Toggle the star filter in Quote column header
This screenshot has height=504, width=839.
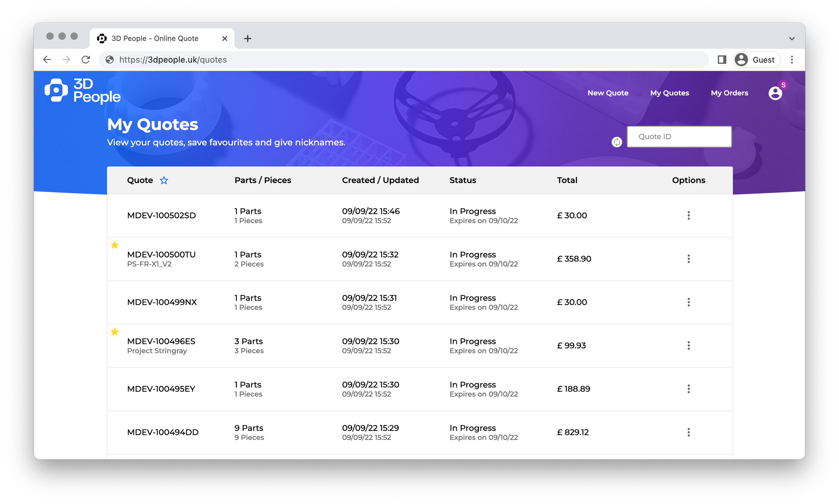coord(164,180)
